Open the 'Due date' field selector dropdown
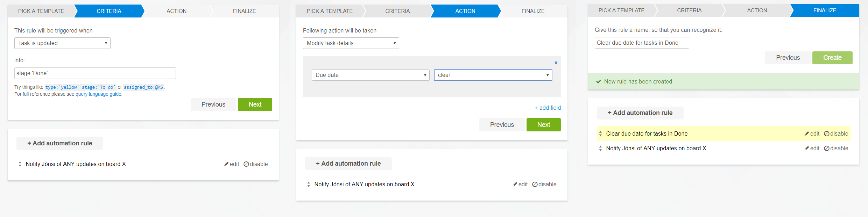Viewport: 868px width, 217px height. click(370, 75)
